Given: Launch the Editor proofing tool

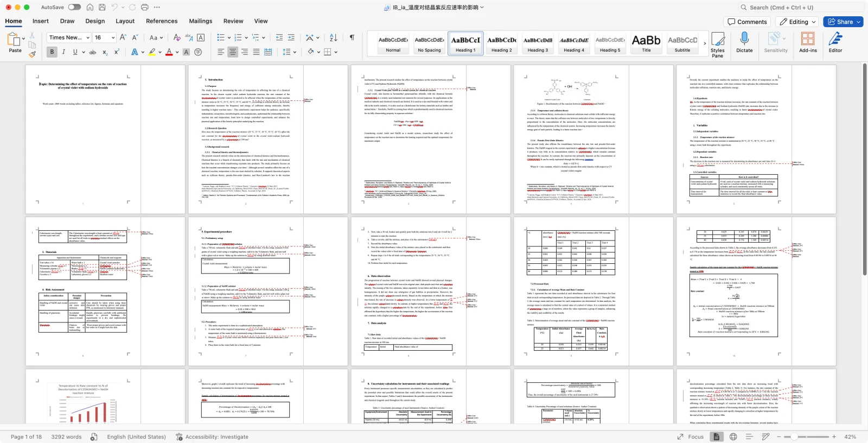Looking at the screenshot, I should (x=835, y=42).
